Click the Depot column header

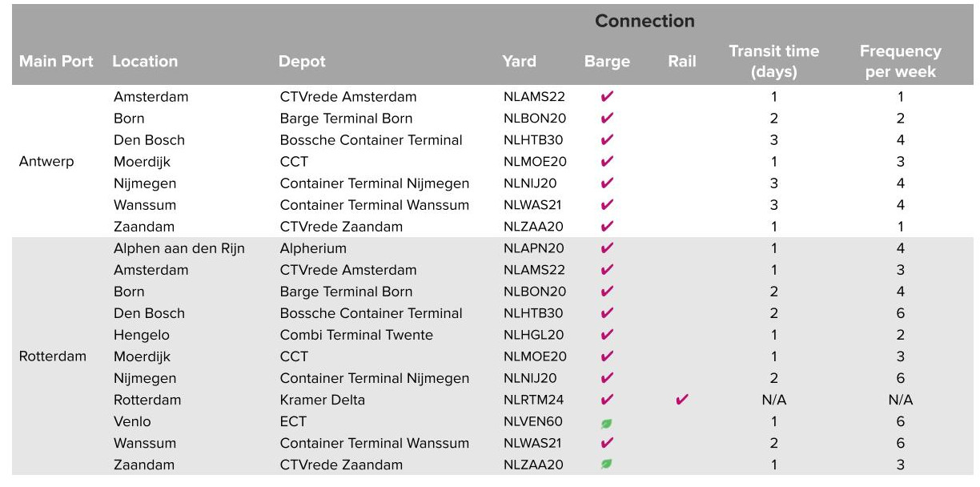pos(302,62)
